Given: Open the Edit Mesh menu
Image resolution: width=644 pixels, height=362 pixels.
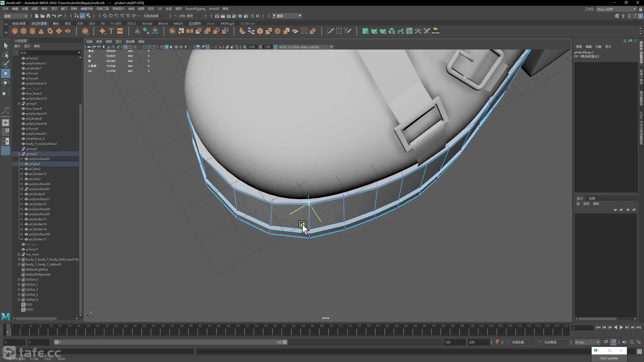Looking at the screenshot, I should (87, 9).
